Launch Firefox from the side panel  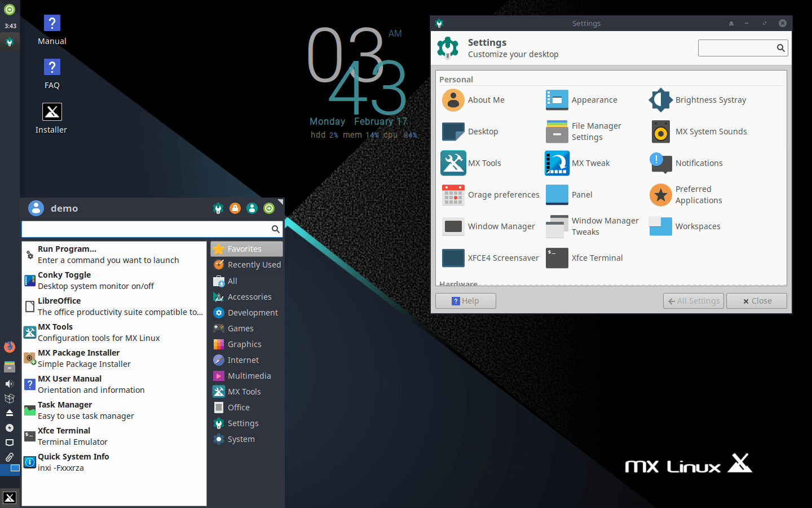coord(10,347)
